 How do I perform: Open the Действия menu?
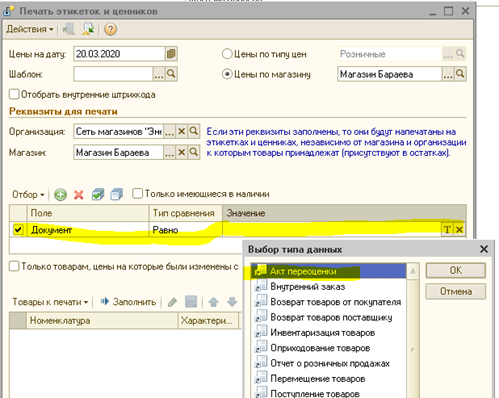(x=29, y=29)
